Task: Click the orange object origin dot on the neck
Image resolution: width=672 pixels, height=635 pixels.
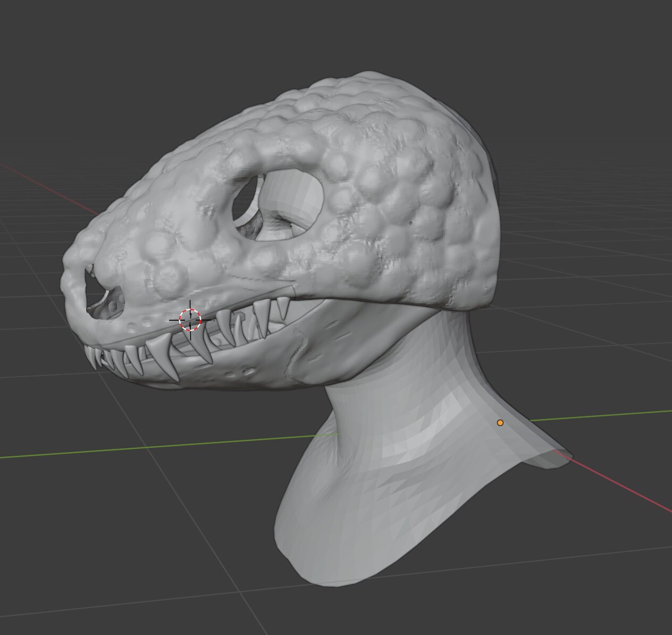Action: (x=500, y=422)
